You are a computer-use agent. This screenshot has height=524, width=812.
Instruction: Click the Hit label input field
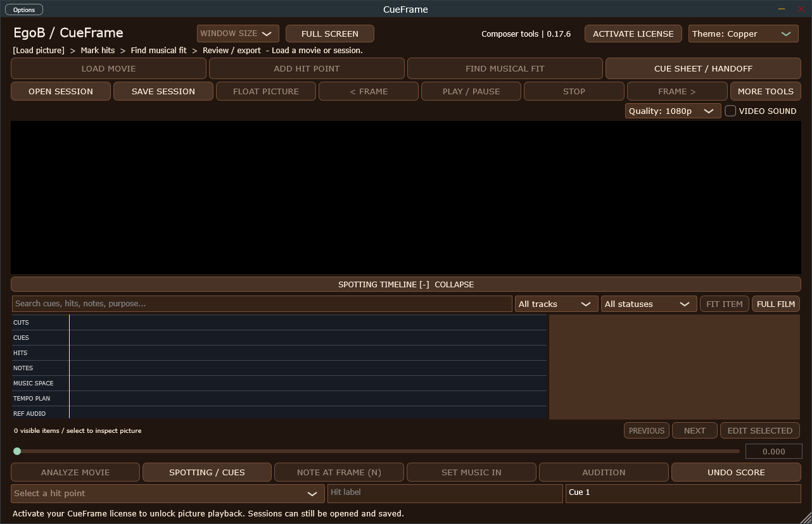click(x=445, y=494)
